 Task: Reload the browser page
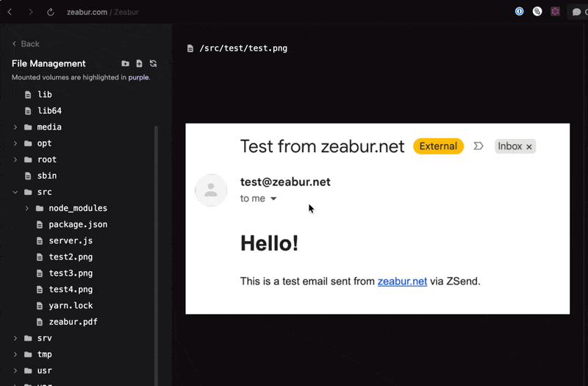coord(50,12)
